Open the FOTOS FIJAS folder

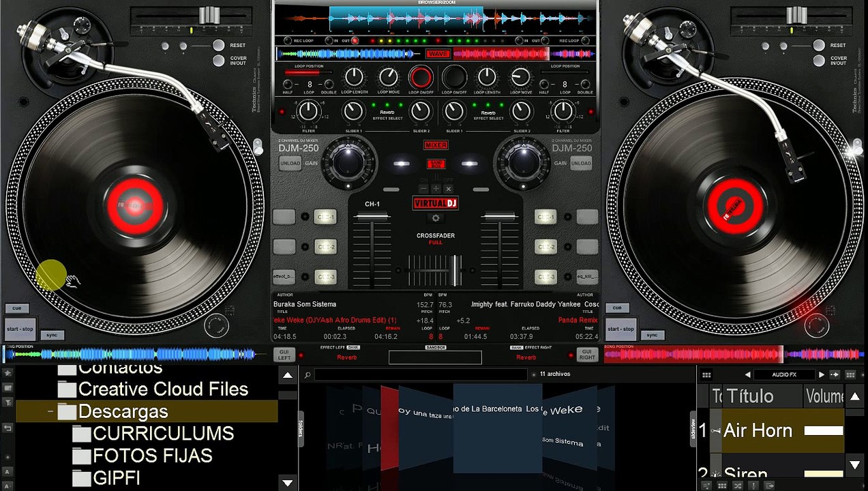pos(143,456)
